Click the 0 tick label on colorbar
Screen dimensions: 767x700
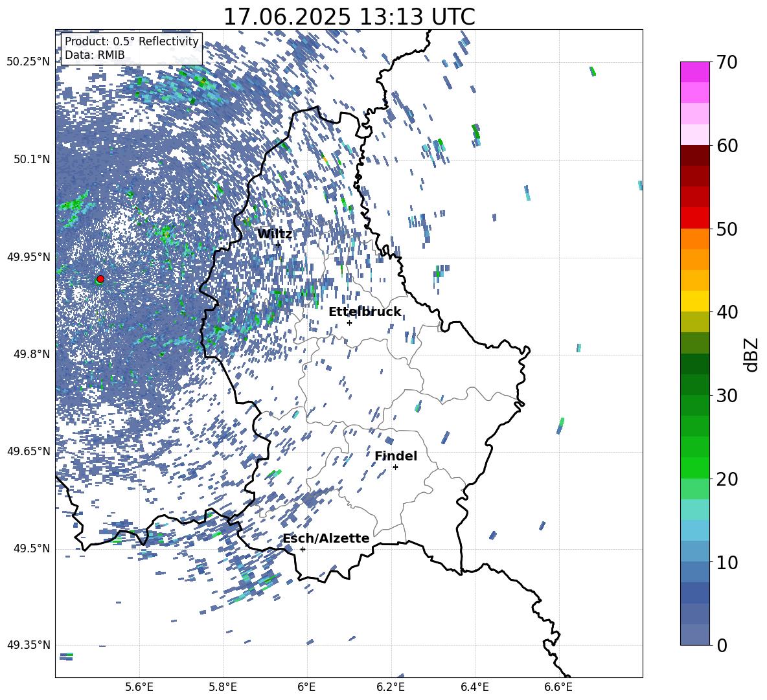[x=722, y=646]
